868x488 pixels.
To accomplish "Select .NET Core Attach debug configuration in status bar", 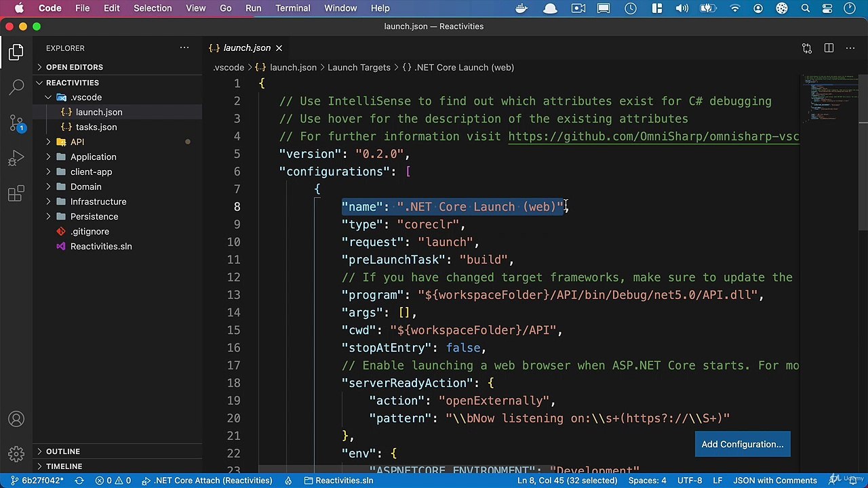I will (x=207, y=481).
